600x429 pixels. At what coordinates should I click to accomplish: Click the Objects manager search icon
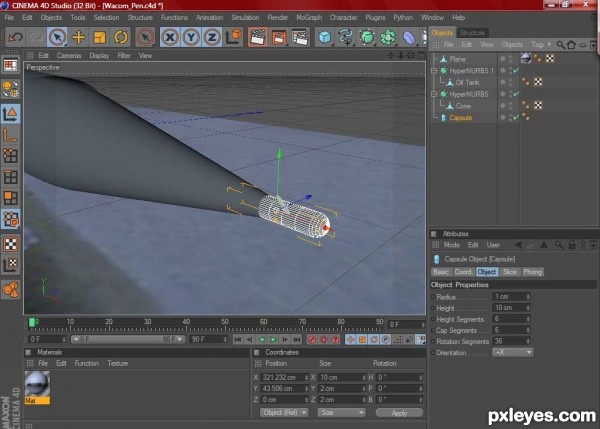tap(560, 45)
